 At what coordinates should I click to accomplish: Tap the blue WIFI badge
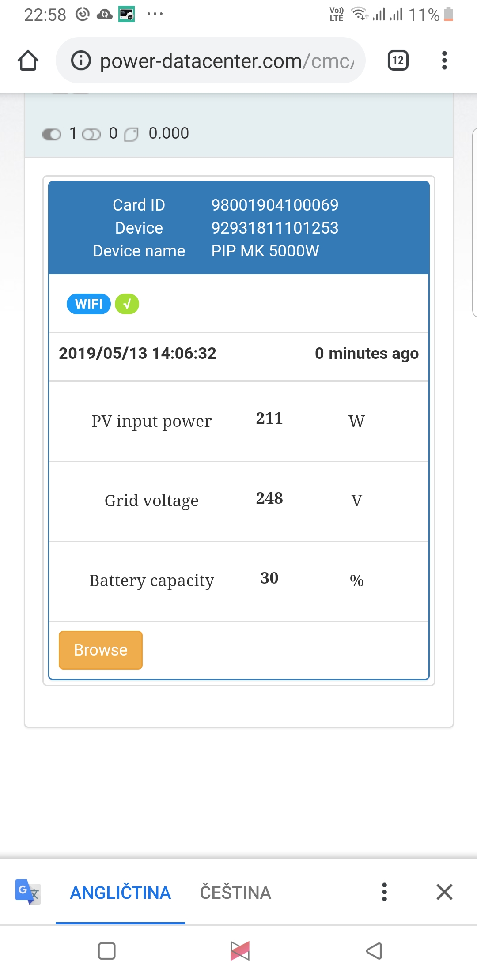click(88, 304)
